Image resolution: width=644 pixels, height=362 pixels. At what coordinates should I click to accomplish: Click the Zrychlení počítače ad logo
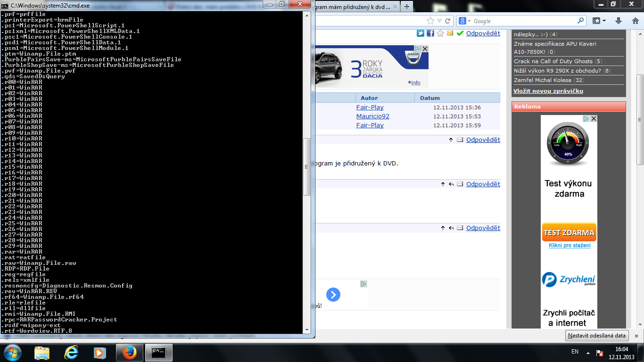pos(569,280)
